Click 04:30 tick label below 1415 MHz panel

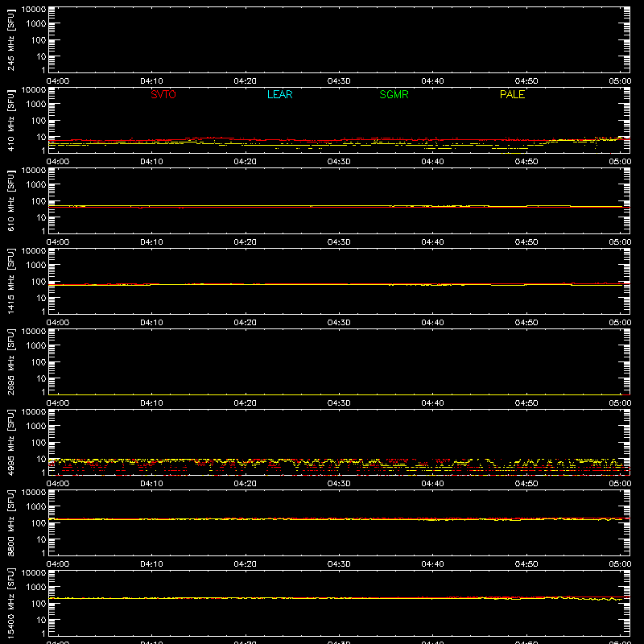click(x=339, y=323)
